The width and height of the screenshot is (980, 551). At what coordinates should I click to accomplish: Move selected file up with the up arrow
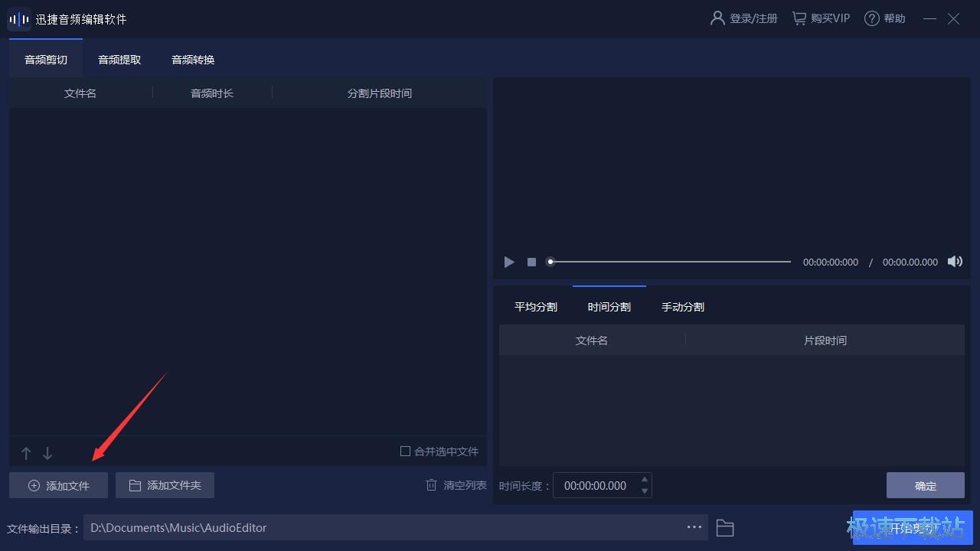[26, 453]
